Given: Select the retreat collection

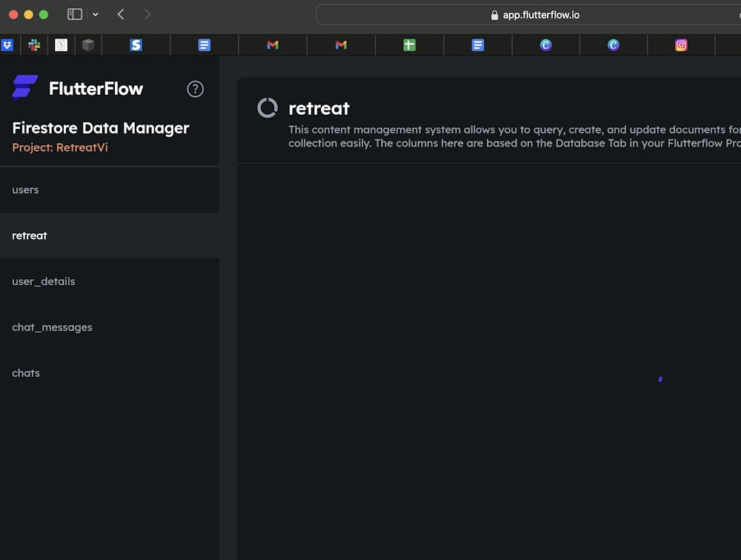Looking at the screenshot, I should [110, 236].
